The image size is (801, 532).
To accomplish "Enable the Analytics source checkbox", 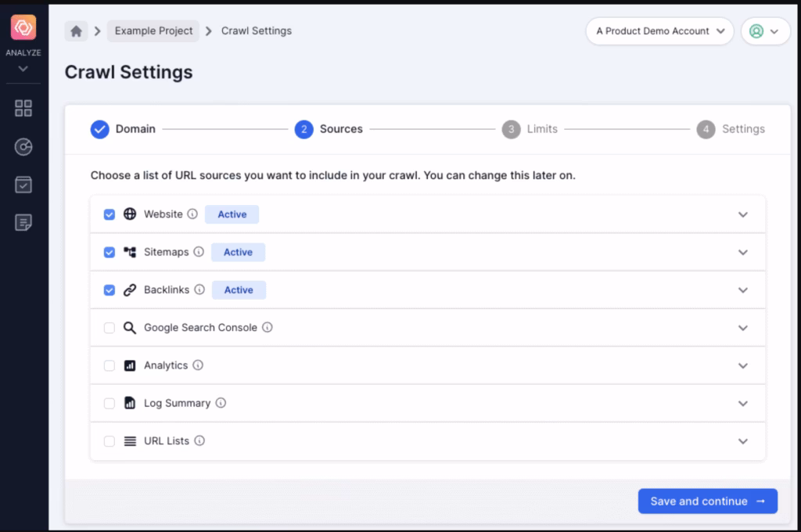I will click(x=110, y=365).
